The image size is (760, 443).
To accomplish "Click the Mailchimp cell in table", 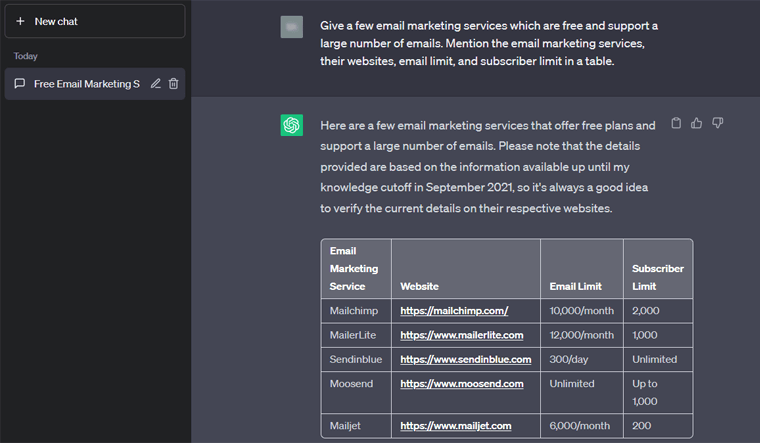I will [354, 311].
